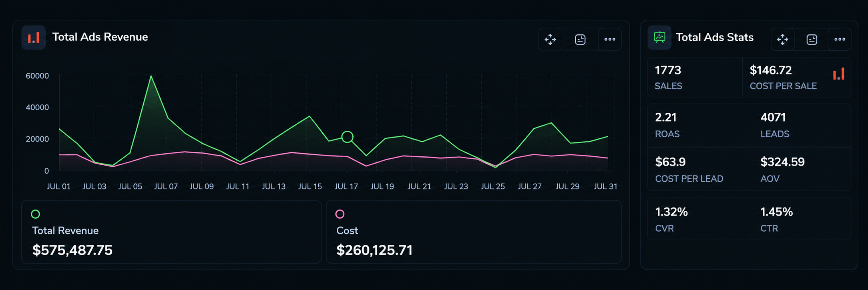Click the 2.21 ROAS stat
Screen dimensions: 868x290
click(x=699, y=125)
